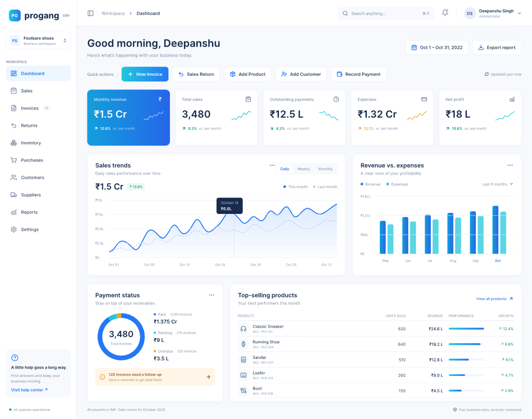Open the Deepanshu Singh account dropdown
The width and height of the screenshot is (532, 419).
pyautogui.click(x=493, y=13)
